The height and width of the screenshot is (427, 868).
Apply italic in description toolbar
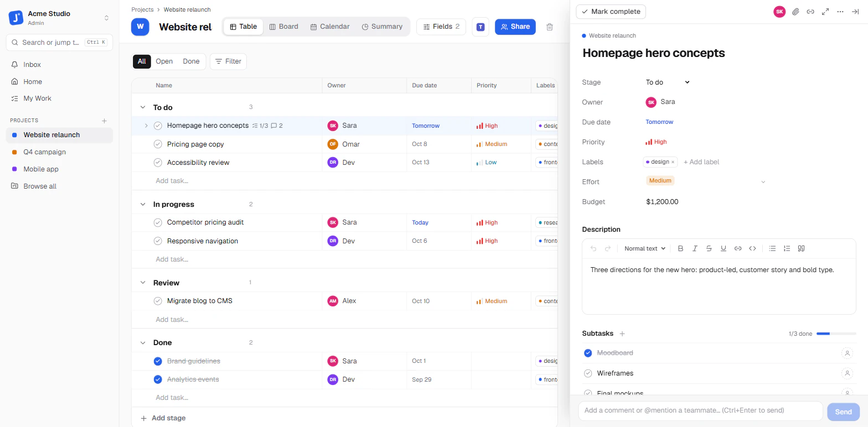click(695, 248)
